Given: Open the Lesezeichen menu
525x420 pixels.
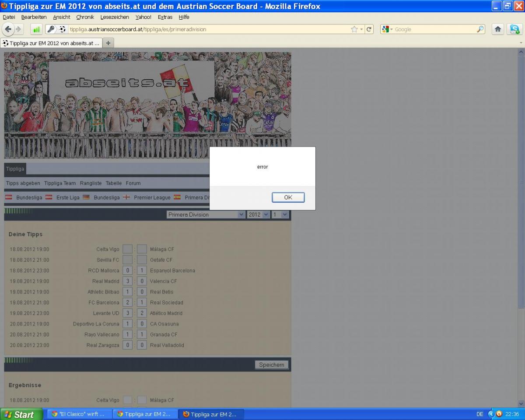Looking at the screenshot, I should (115, 17).
